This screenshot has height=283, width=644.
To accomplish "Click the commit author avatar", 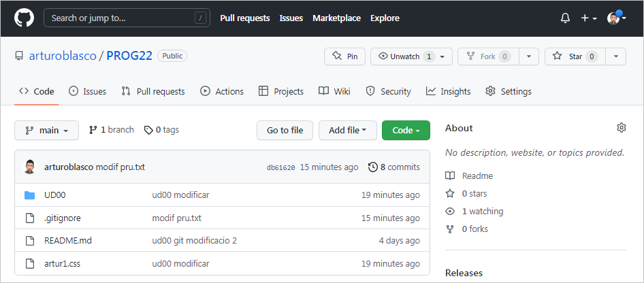I will tap(29, 167).
